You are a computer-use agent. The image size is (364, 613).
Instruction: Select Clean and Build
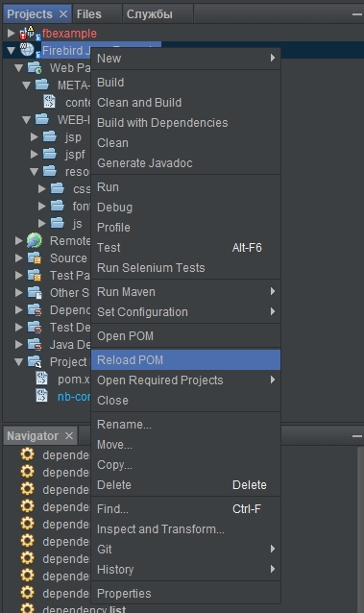point(185,103)
